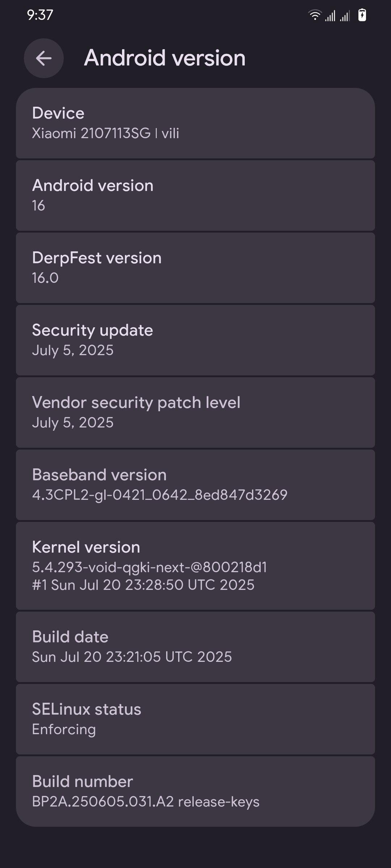Select the Build date row
Viewport: 391px width, 868px height.
[195, 647]
